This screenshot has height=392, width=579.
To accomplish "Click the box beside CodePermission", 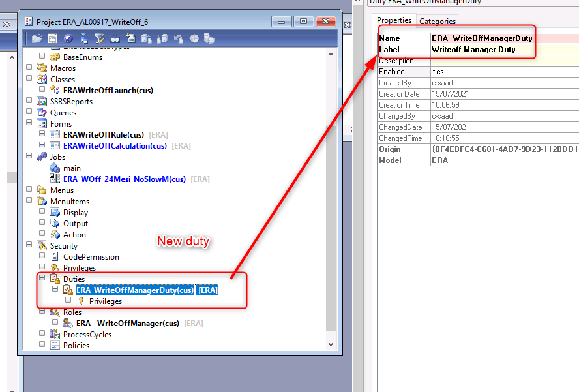I will 42,257.
